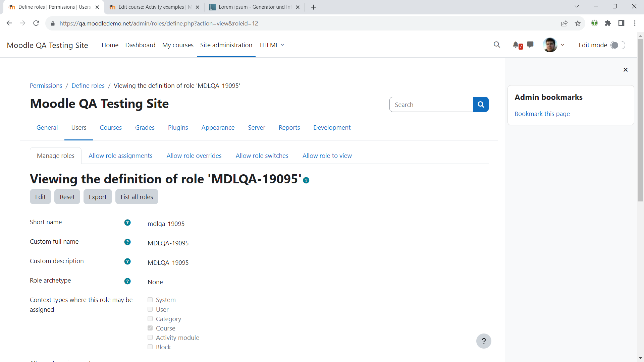
Task: Open the Dashboard navigation item
Action: pos(140,45)
